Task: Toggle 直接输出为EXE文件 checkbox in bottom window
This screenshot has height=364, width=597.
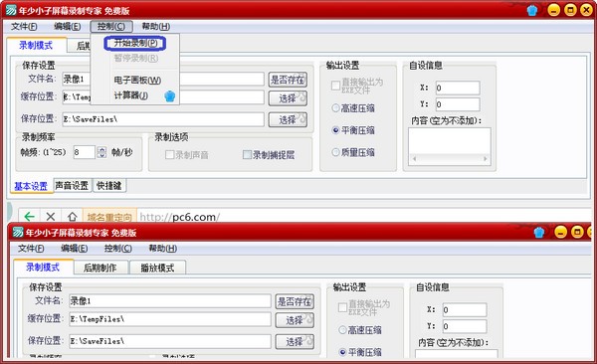Action: (x=342, y=307)
